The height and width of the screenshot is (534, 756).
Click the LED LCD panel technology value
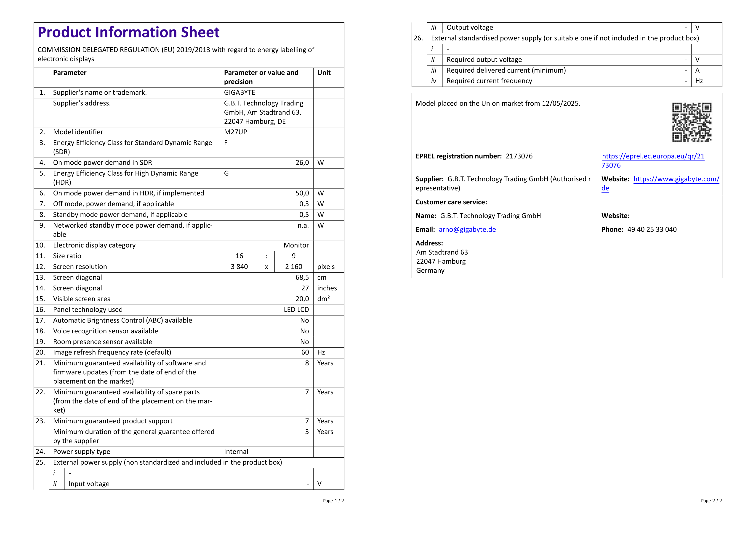296,310
